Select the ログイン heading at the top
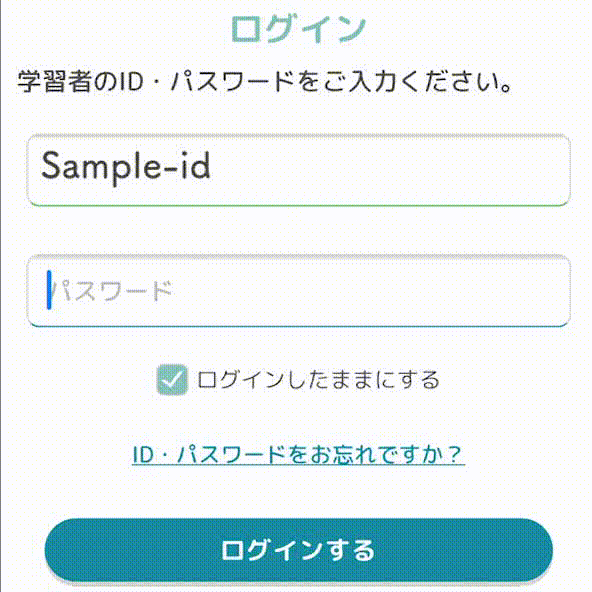The height and width of the screenshot is (592, 592). click(298, 29)
